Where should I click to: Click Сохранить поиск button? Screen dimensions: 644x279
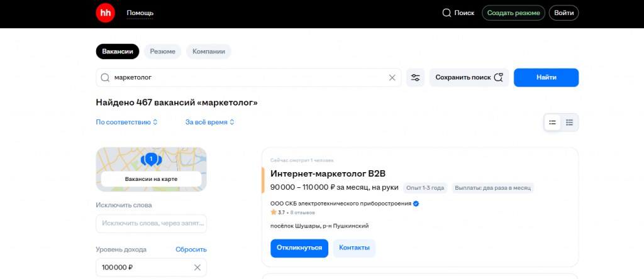click(469, 77)
